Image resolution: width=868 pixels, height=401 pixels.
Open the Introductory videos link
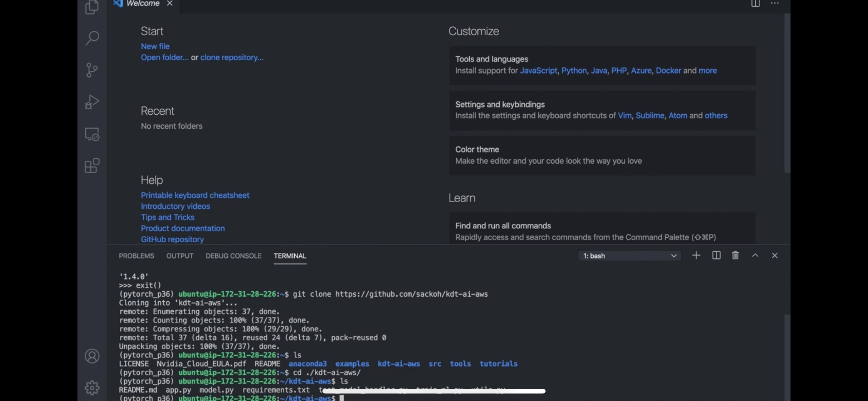pyautogui.click(x=175, y=206)
